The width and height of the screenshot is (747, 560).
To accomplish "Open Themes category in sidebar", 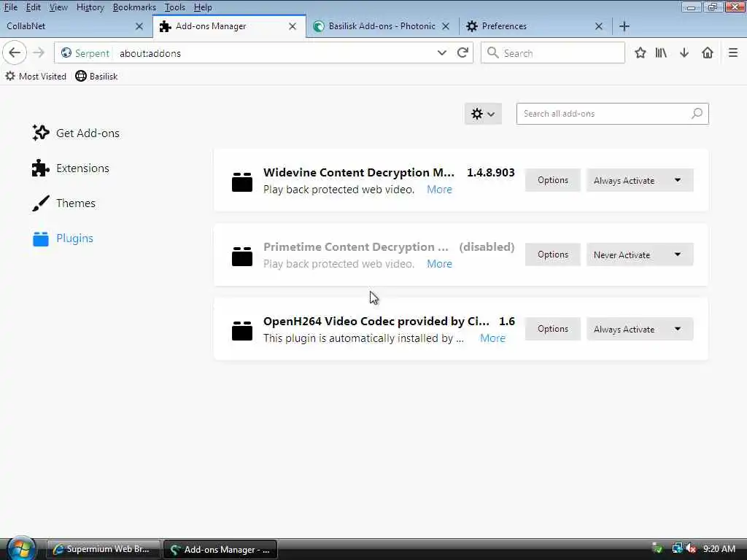I will [x=64, y=203].
